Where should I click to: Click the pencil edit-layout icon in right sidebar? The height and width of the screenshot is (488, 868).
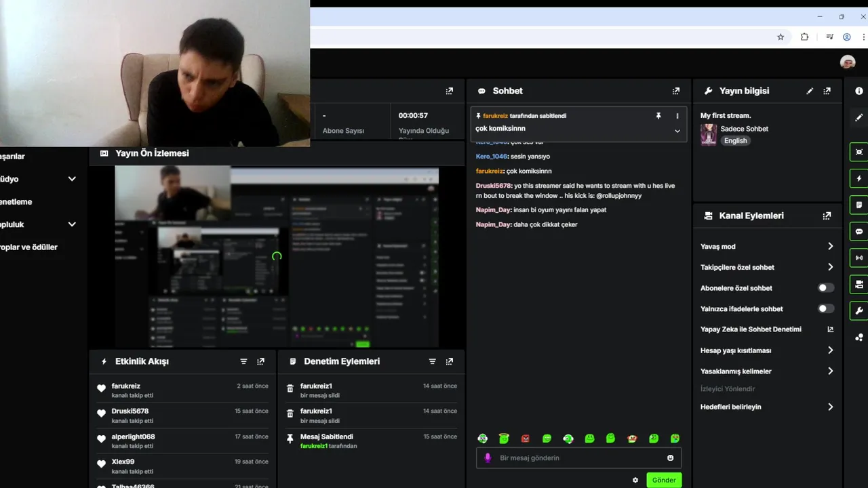coord(859,117)
